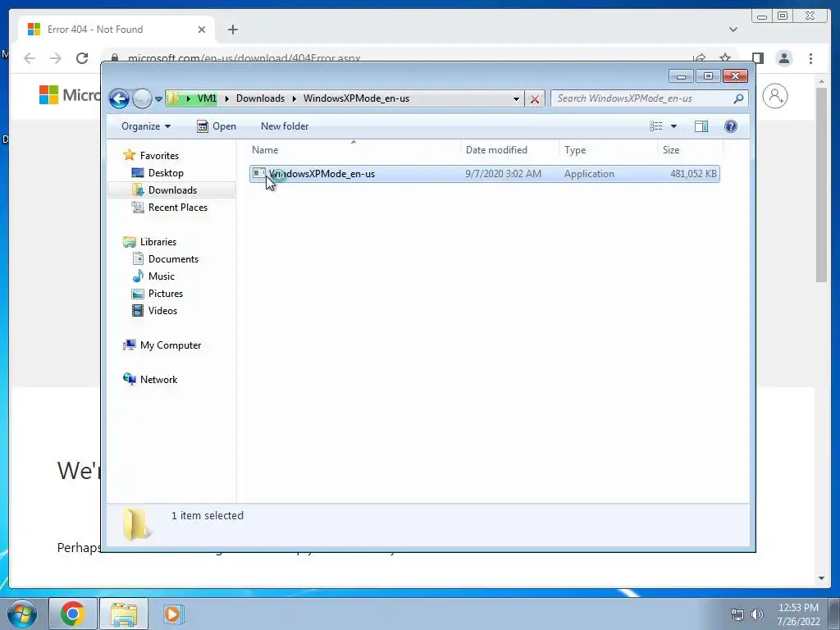Click the search magnifier icon
The width and height of the screenshot is (840, 630).
coord(738,98)
